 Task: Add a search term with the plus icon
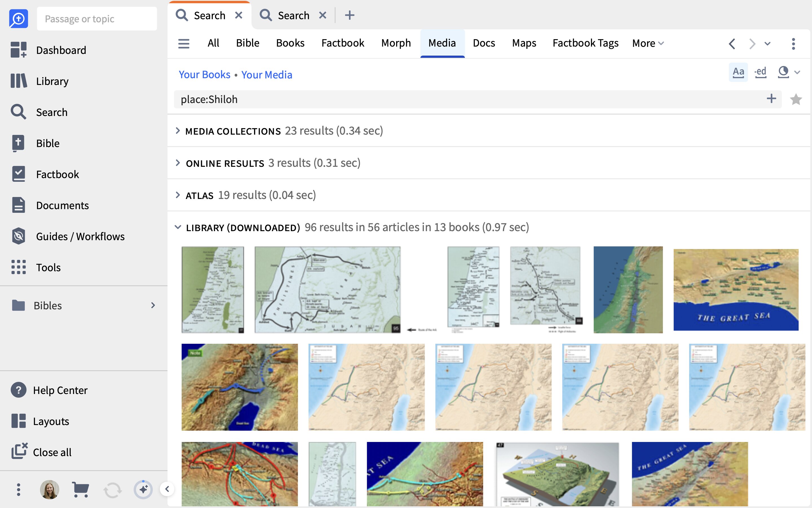[771, 98]
